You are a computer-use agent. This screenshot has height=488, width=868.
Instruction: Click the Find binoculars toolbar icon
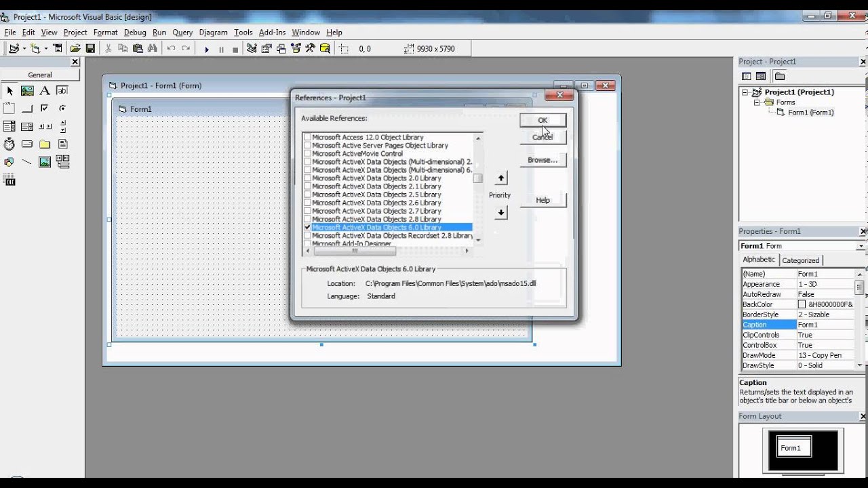coord(152,49)
